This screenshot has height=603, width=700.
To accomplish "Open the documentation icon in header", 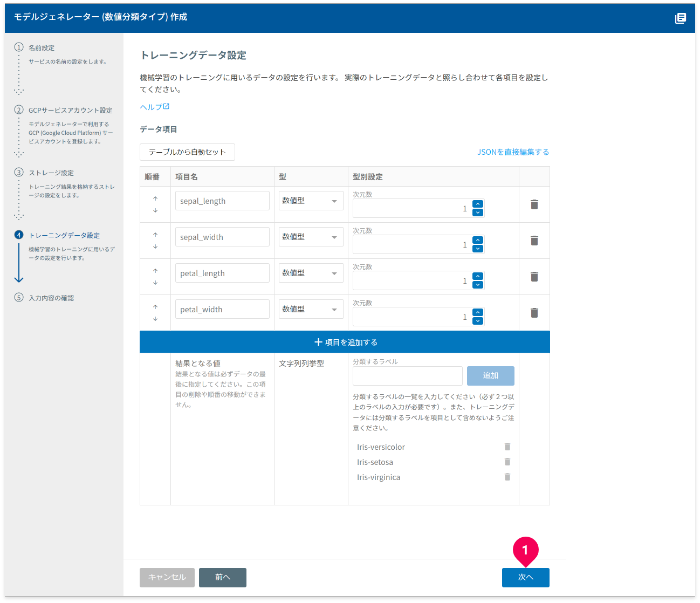I will pos(681,18).
